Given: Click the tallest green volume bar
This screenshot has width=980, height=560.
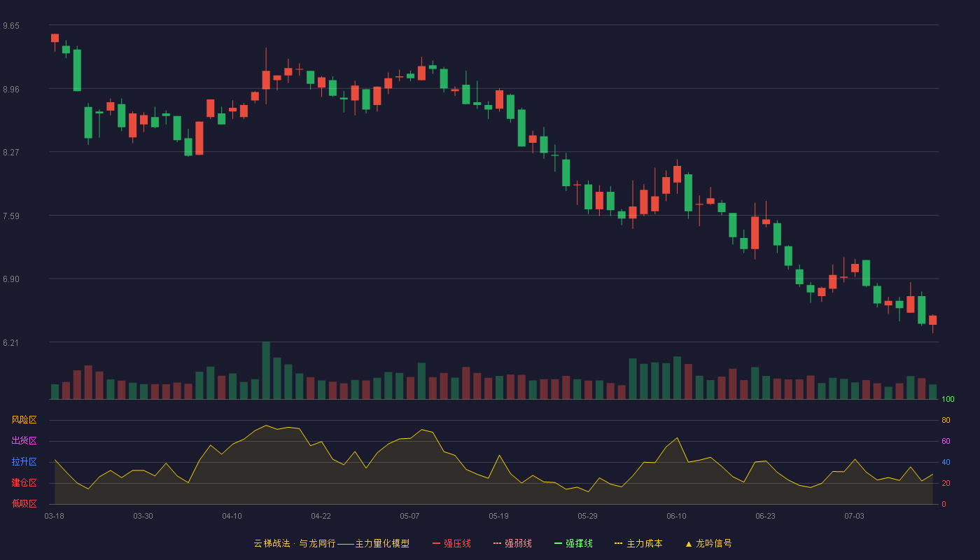Looking at the screenshot, I should 266,370.
